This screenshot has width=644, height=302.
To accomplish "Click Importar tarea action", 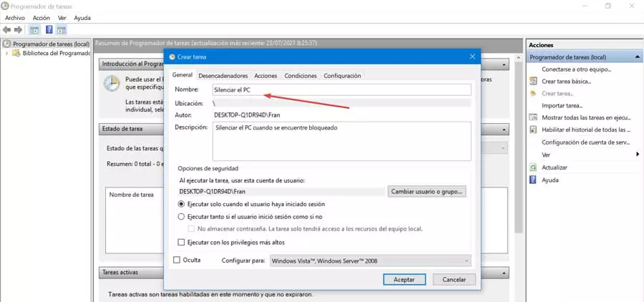I will 562,106.
